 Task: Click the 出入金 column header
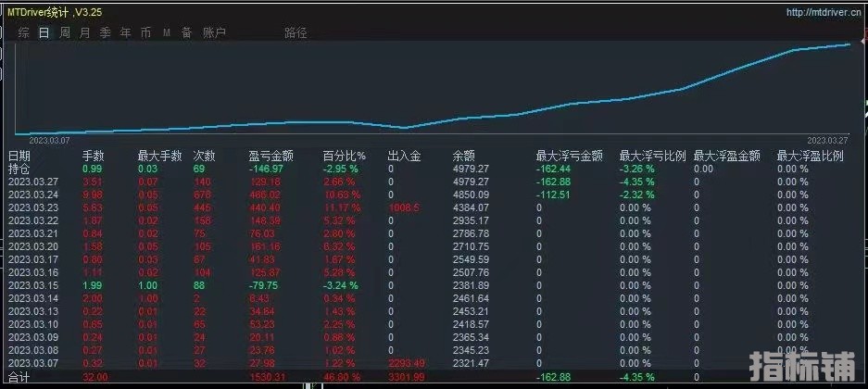pos(404,157)
